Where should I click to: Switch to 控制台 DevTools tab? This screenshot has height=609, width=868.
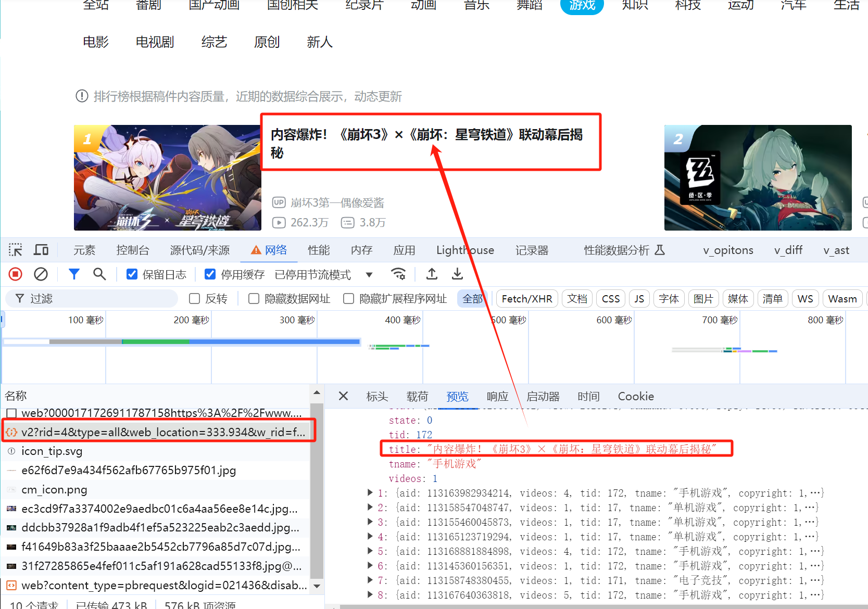tap(133, 250)
